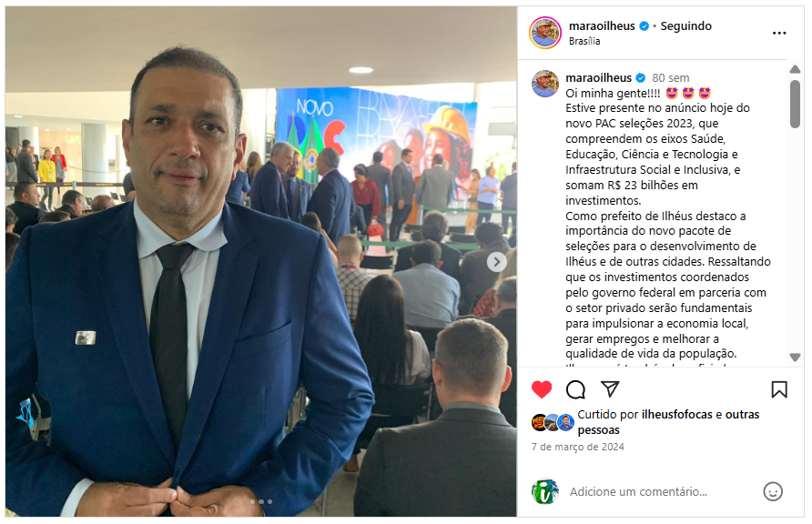812x524 pixels.
Task: Open emoji picker in comment box
Action: pos(773,491)
